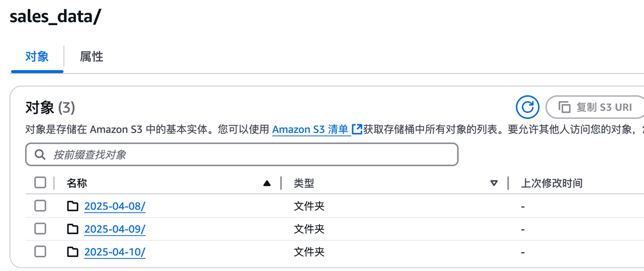Follow the Amazon S3 清单 link
This screenshot has width=644, height=271.
click(x=310, y=129)
